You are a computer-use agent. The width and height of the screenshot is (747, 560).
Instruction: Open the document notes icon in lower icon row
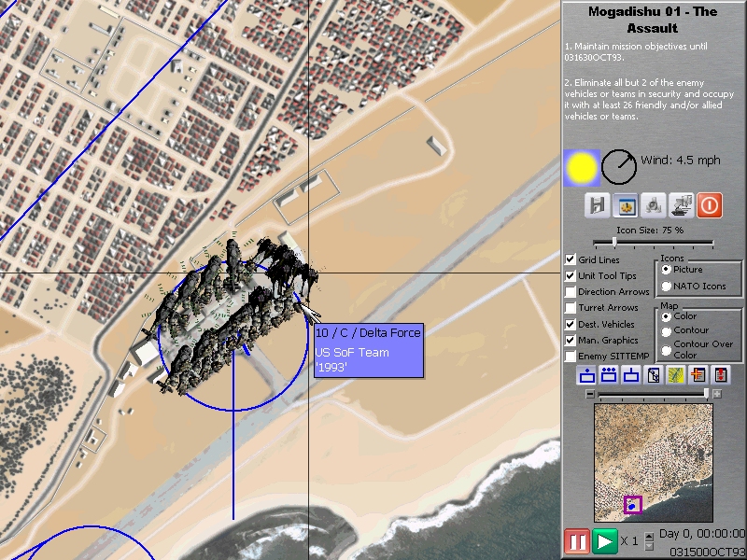pyautogui.click(x=653, y=375)
